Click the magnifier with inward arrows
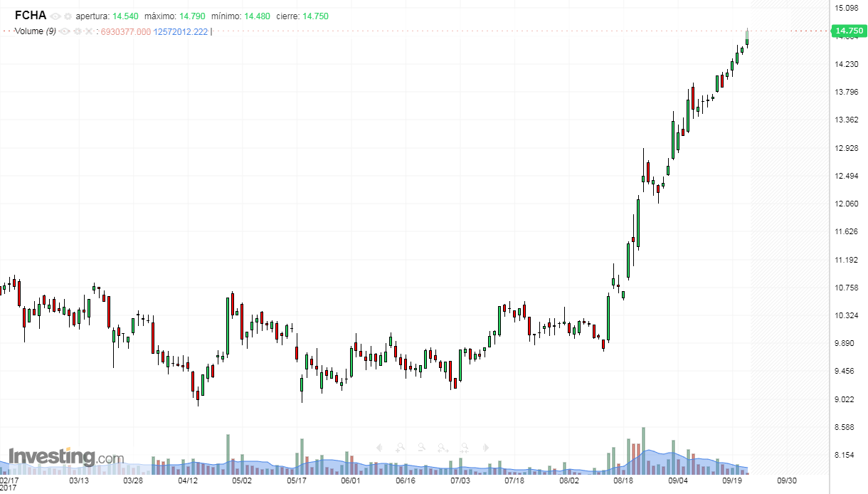This screenshot has width=868, height=494. (464, 448)
